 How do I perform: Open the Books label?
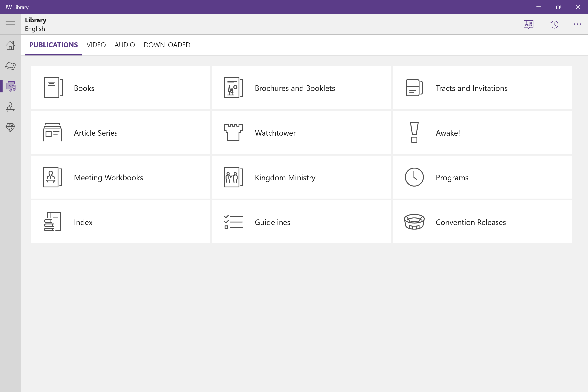(84, 88)
